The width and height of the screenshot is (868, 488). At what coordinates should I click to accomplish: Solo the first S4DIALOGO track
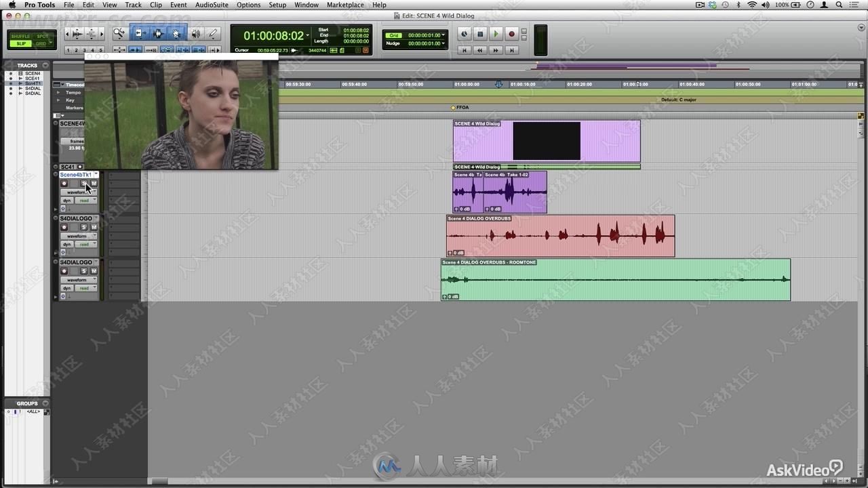[84, 227]
